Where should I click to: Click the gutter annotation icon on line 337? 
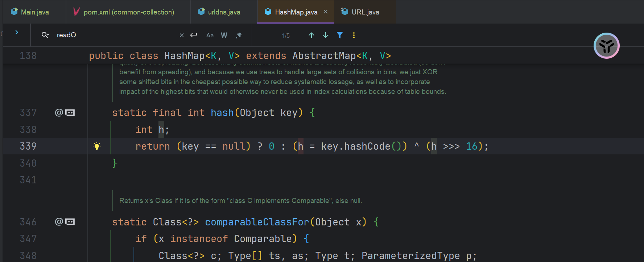coord(65,113)
